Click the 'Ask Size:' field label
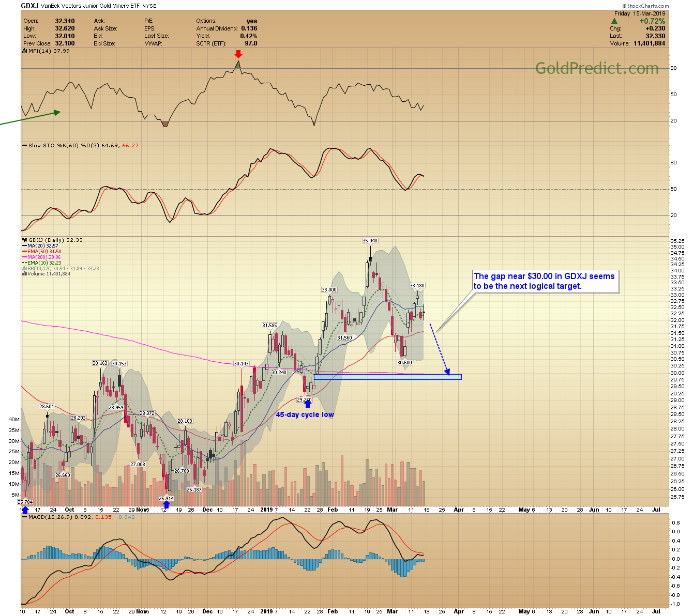The height and width of the screenshot is (616, 693). (x=106, y=28)
